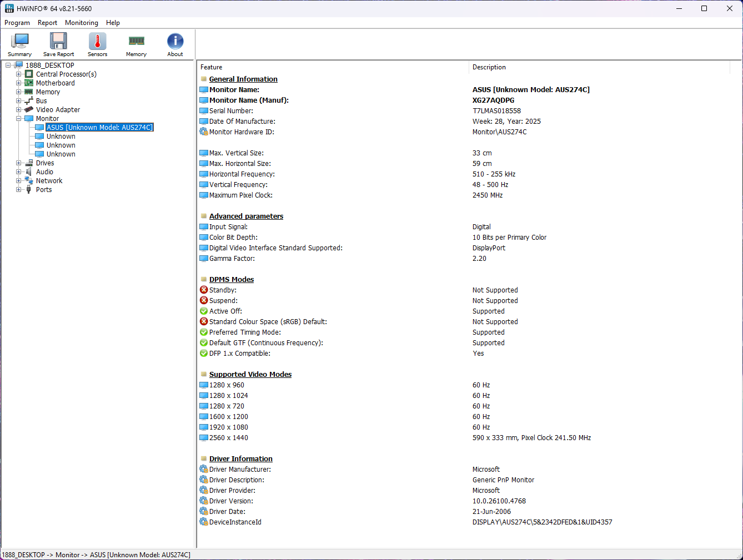Click the Advanced parameters section heading
The image size is (743, 560).
(x=246, y=216)
